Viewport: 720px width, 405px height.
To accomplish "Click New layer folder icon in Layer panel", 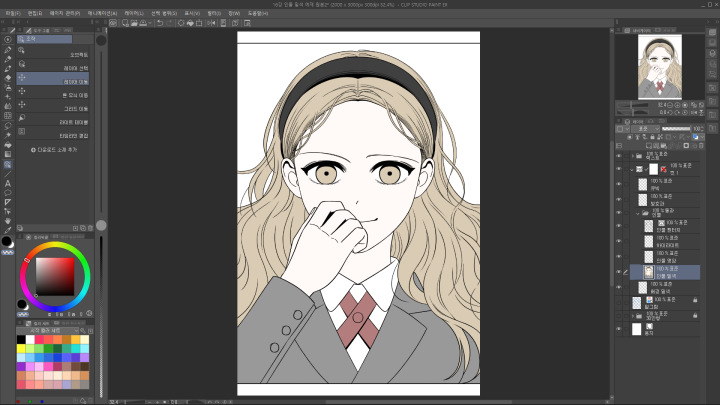I will (664, 146).
